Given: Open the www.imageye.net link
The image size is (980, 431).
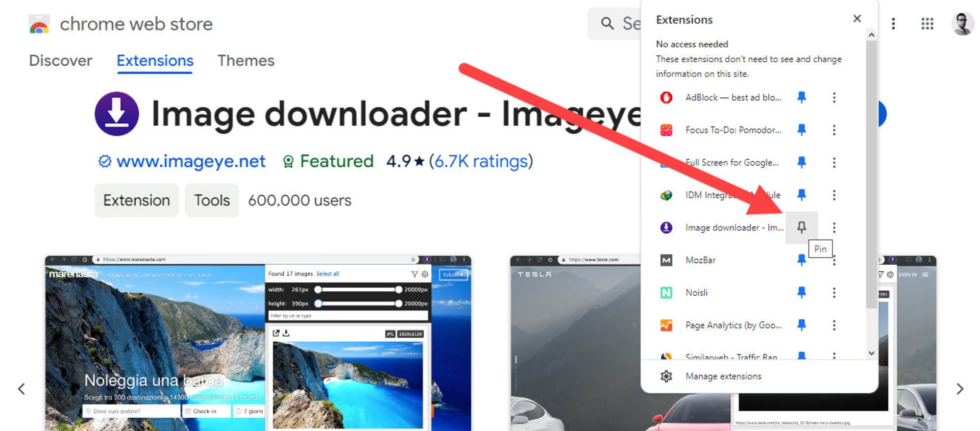Looking at the screenshot, I should [x=191, y=161].
